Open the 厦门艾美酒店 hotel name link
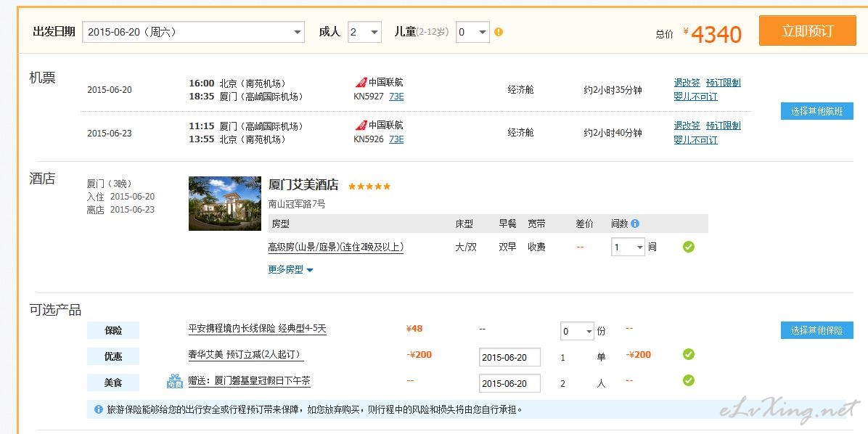 (x=303, y=185)
